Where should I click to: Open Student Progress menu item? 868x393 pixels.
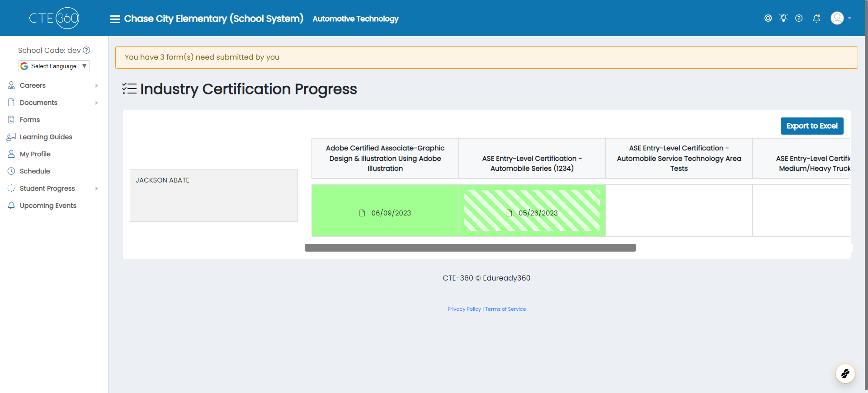(47, 188)
